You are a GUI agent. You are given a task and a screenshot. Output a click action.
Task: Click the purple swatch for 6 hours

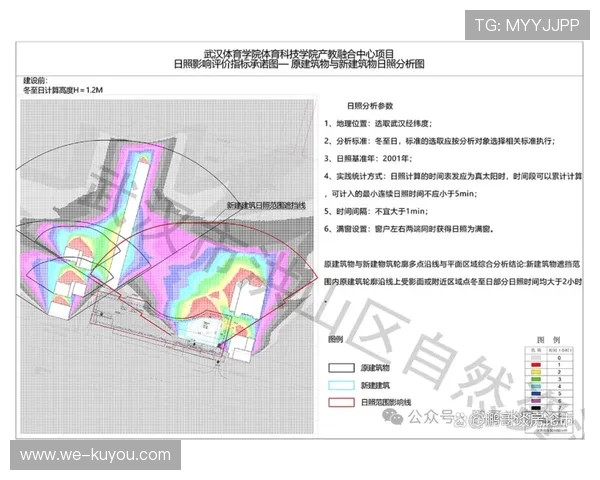(536, 401)
